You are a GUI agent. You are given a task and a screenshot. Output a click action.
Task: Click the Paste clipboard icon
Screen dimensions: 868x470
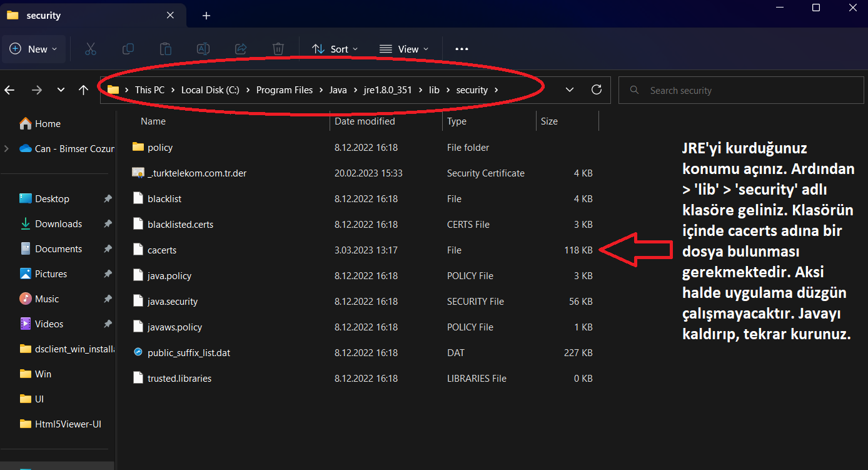(166, 49)
